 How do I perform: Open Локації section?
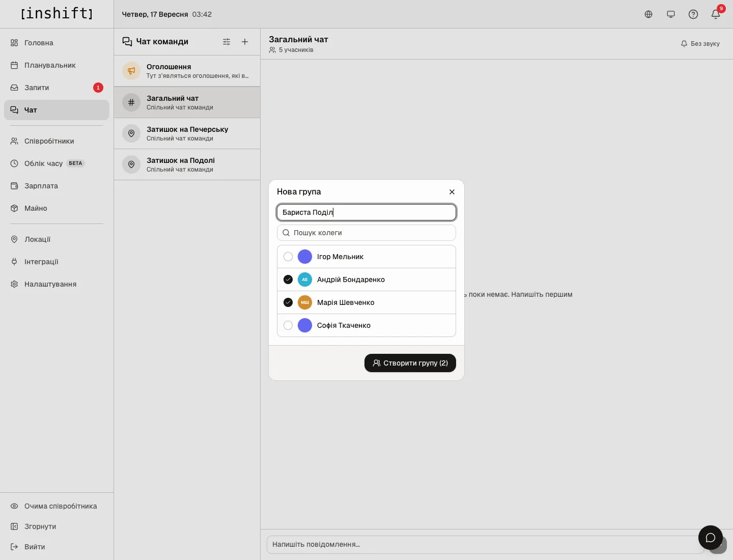(57, 239)
